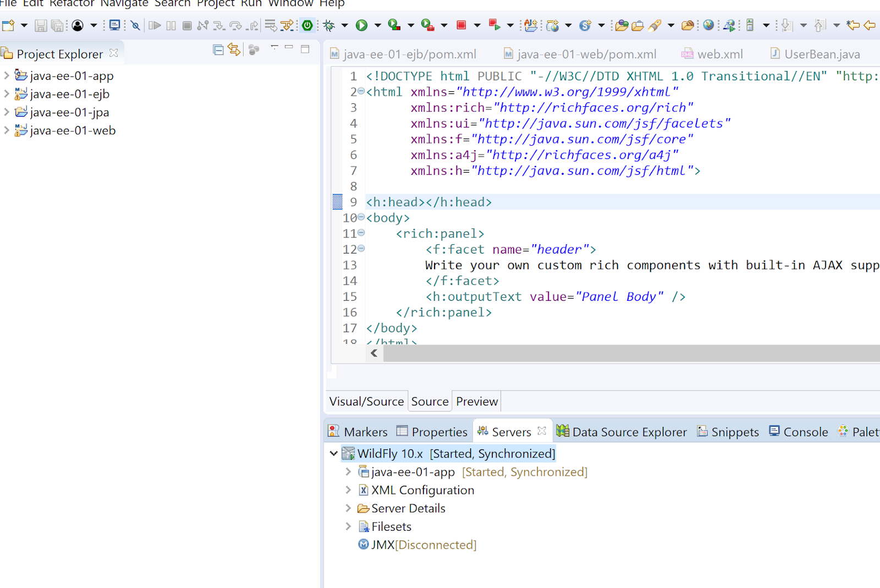The height and width of the screenshot is (588, 880).
Task: Switch to the Visual/Source editor tab
Action: click(x=366, y=402)
